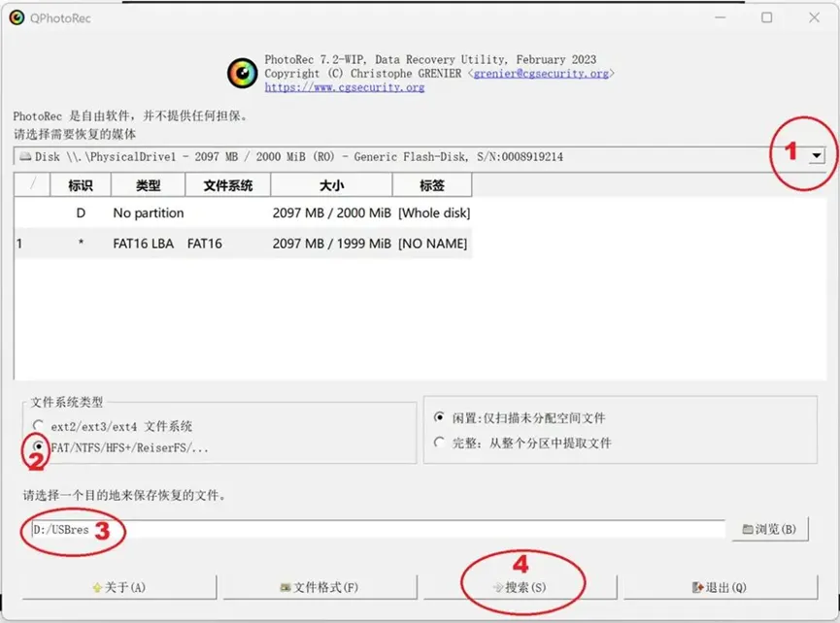Click the 标识 column header
The image size is (840, 623).
[81, 185]
